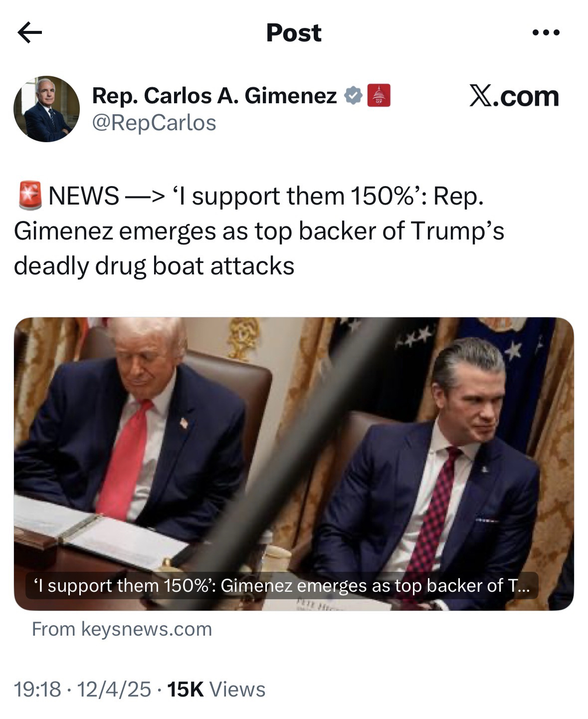Tap the X.com logo watermark
Image resolution: width=588 pixels, height=719 pixels.
pyautogui.click(x=514, y=96)
